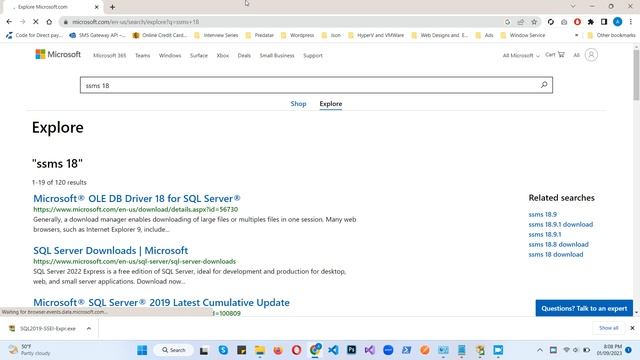Viewport: 640px width, 360px height.
Task: Open the browser home page
Action: point(49,22)
